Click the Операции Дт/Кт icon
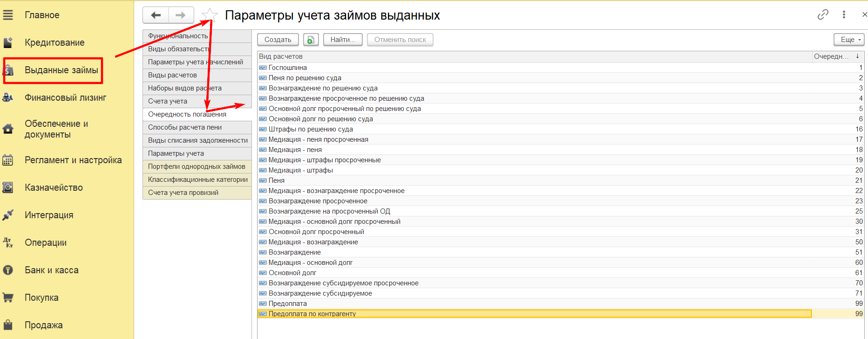 click(8, 242)
